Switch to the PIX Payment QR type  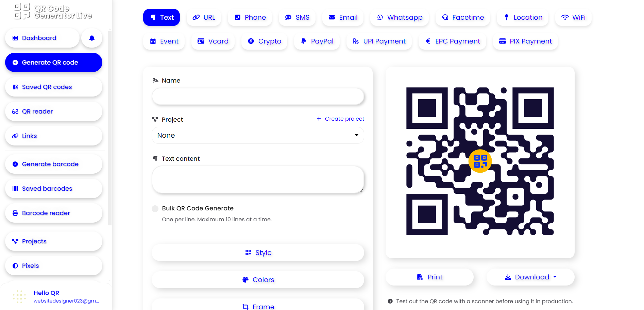(525, 41)
